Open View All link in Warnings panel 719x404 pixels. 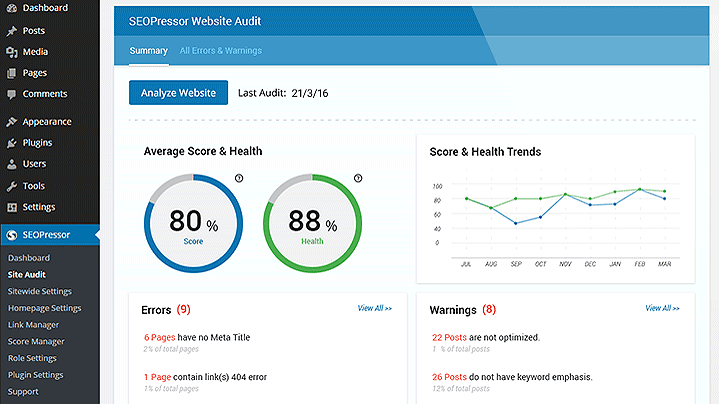coord(662,309)
